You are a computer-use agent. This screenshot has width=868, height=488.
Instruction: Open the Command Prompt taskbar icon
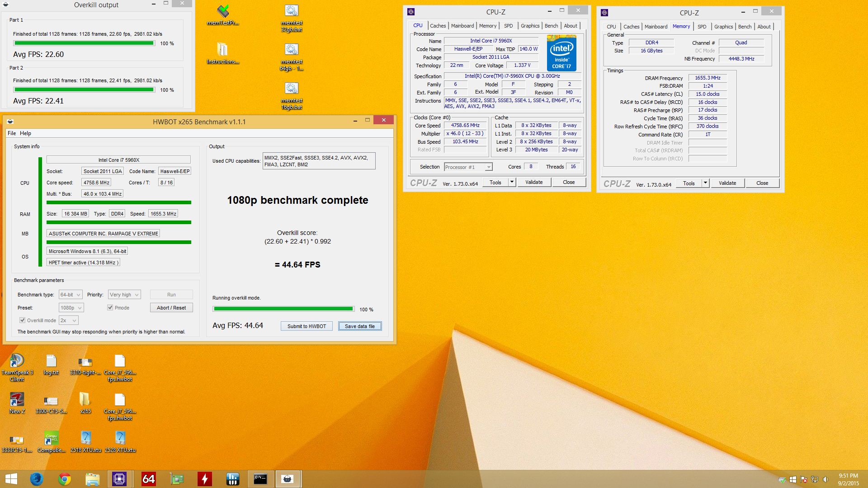pos(260,479)
